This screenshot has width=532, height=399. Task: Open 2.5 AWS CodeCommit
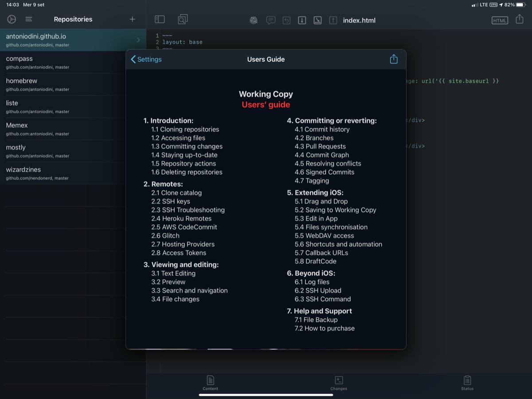pyautogui.click(x=184, y=227)
